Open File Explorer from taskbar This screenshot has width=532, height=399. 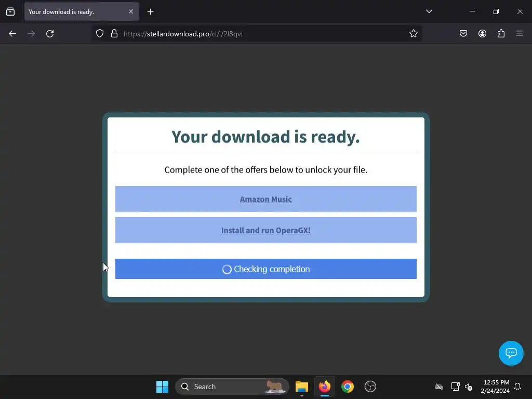[x=302, y=387]
